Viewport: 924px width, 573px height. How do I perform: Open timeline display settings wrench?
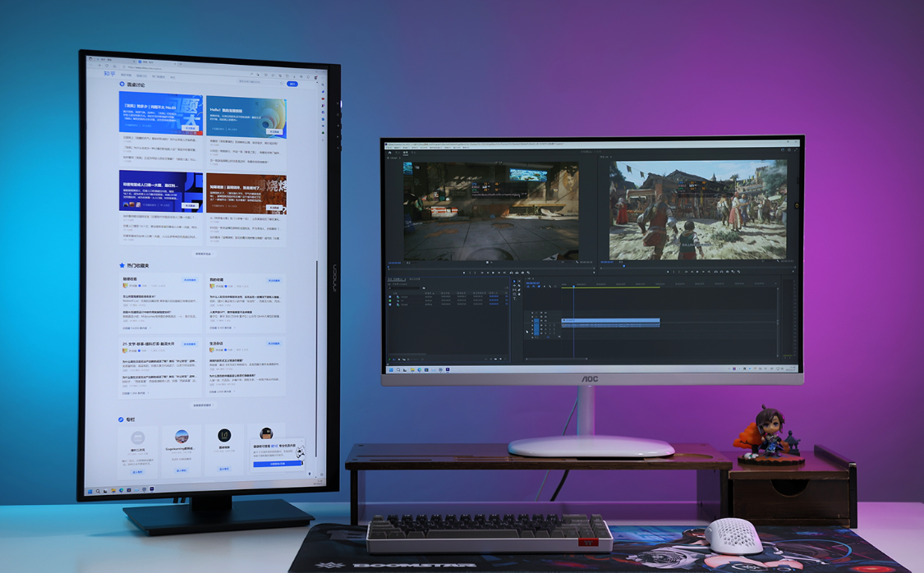[550, 286]
